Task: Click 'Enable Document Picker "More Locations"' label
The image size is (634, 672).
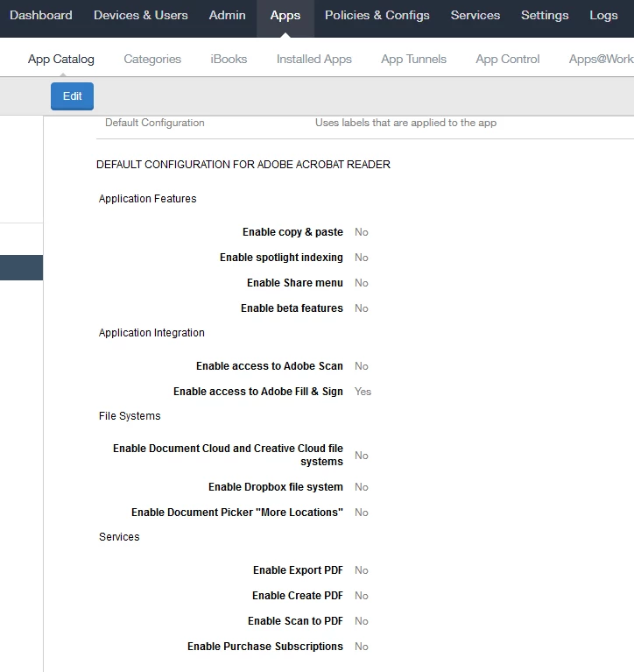Action: click(x=237, y=513)
